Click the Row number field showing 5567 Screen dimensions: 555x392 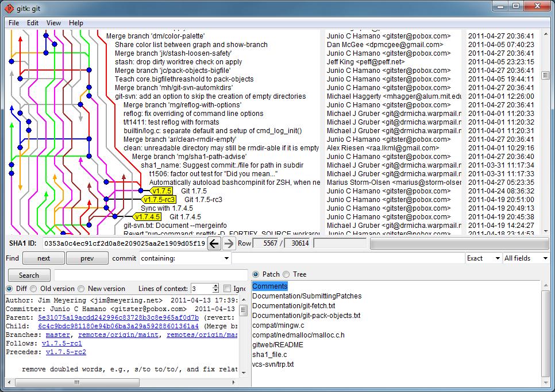(267, 243)
